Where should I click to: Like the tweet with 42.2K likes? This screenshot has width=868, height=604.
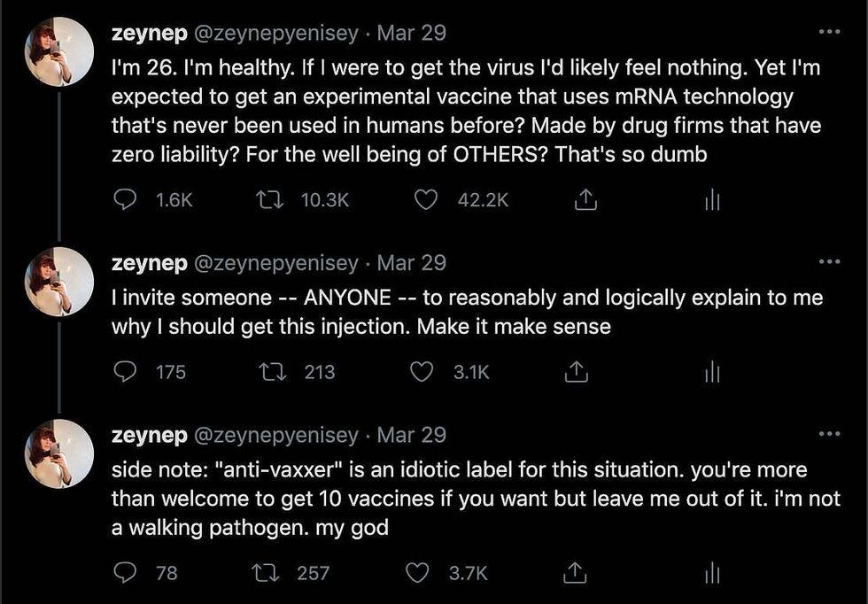point(428,201)
